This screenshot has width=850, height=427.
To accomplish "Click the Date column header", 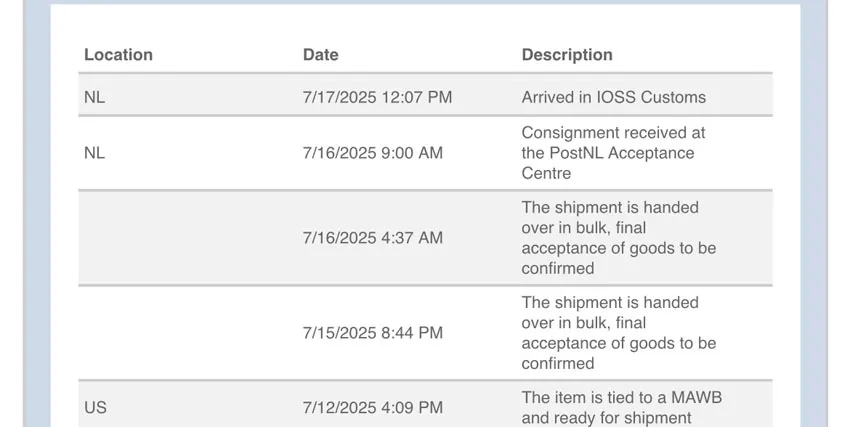I will [x=321, y=55].
